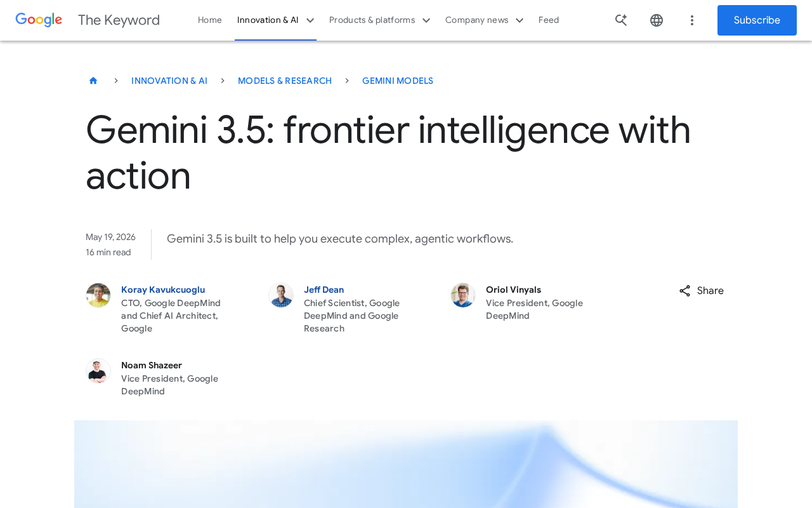
Task: Open the search icon in header
Action: click(x=621, y=20)
